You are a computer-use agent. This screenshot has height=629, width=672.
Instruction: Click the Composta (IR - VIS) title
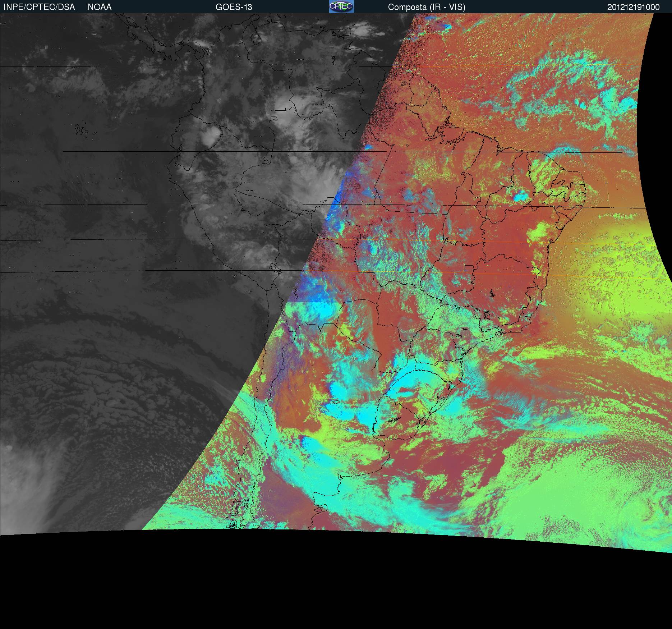point(427,7)
